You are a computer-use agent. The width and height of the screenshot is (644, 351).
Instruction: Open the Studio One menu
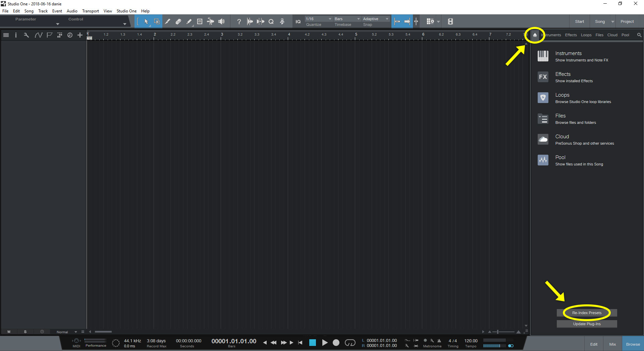[126, 11]
